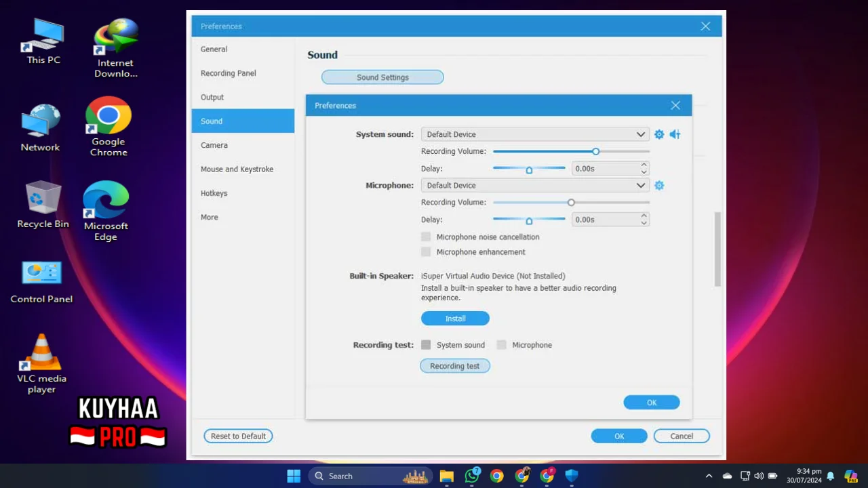868x488 pixels.
Task: Click System sound delay value field
Action: [605, 168]
